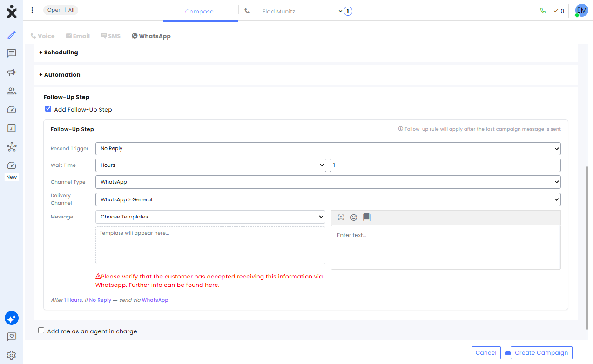Click the template preview box

(x=210, y=245)
